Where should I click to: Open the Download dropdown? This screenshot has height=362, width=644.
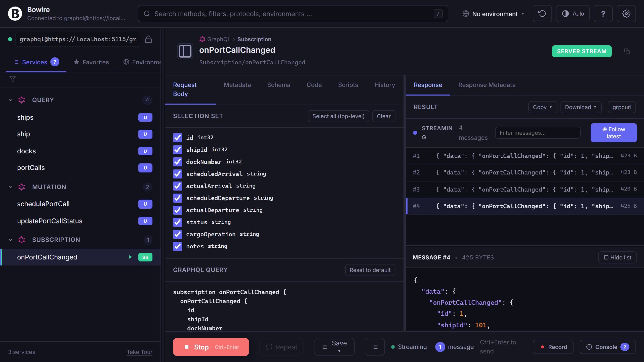581,107
